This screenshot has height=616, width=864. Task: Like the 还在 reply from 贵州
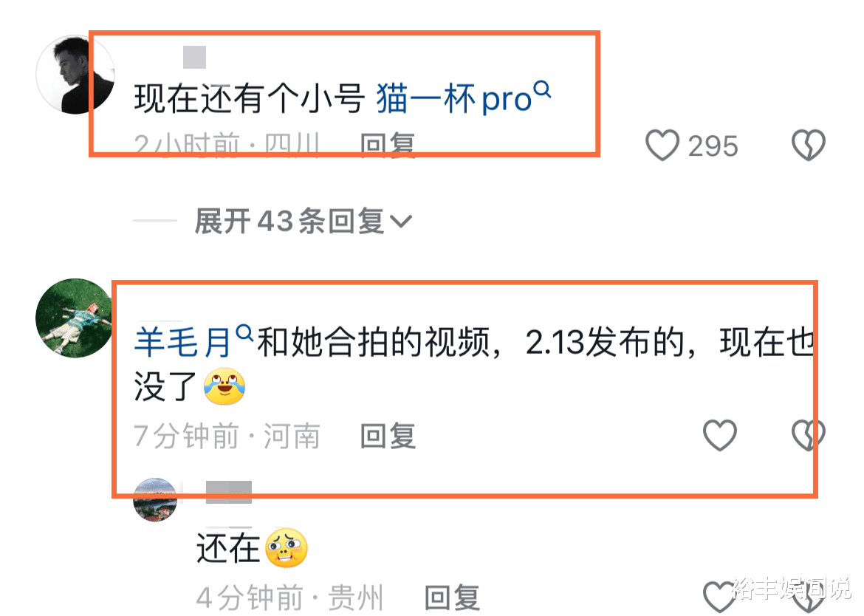pos(720,597)
